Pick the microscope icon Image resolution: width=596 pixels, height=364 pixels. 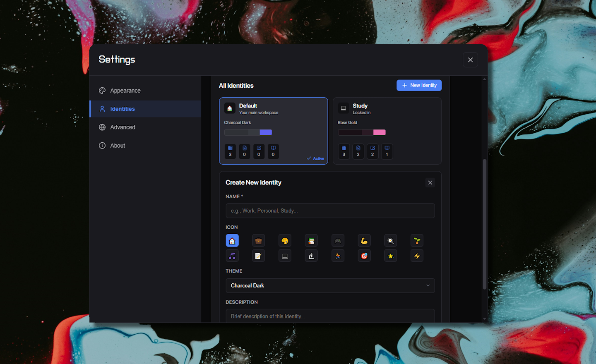[x=311, y=256]
